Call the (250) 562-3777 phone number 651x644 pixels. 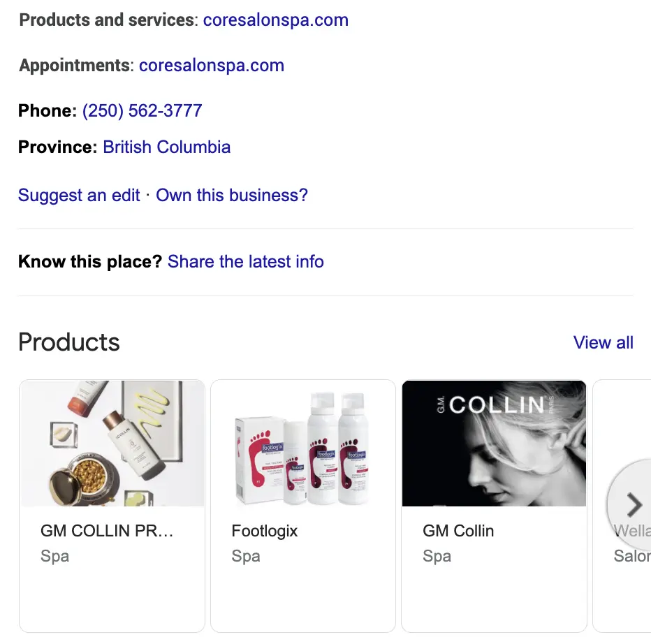(142, 110)
